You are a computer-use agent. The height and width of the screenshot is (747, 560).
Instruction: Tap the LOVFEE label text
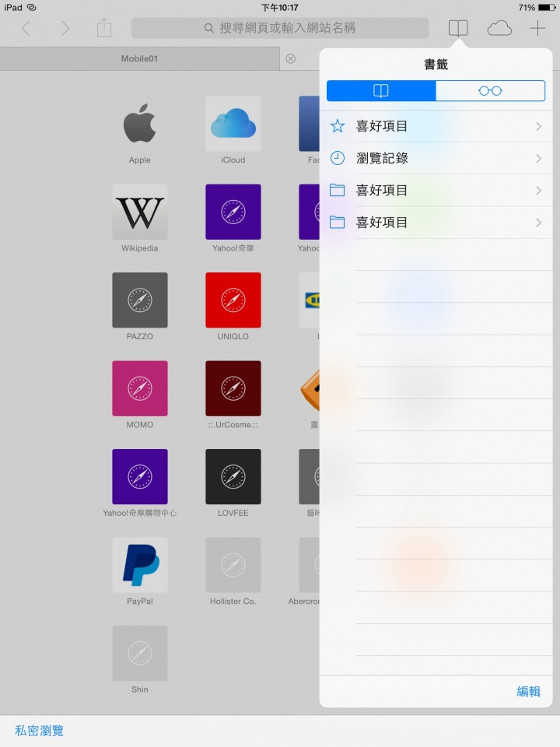[x=233, y=513]
